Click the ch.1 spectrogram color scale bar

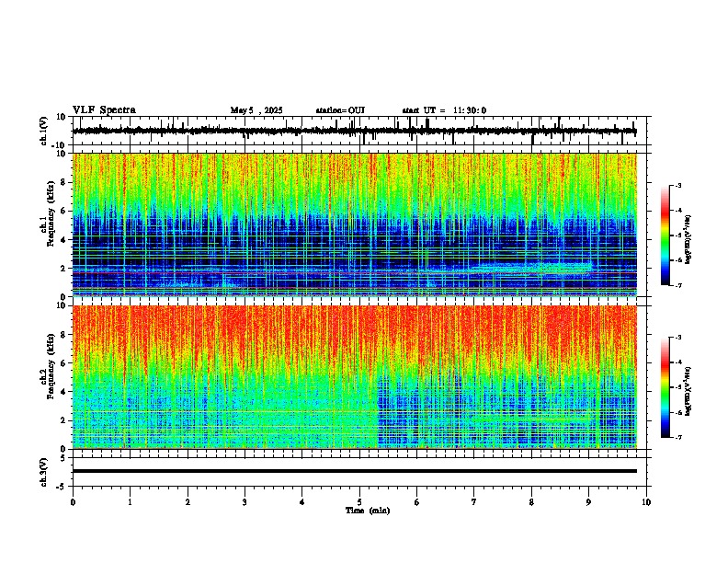(x=665, y=236)
